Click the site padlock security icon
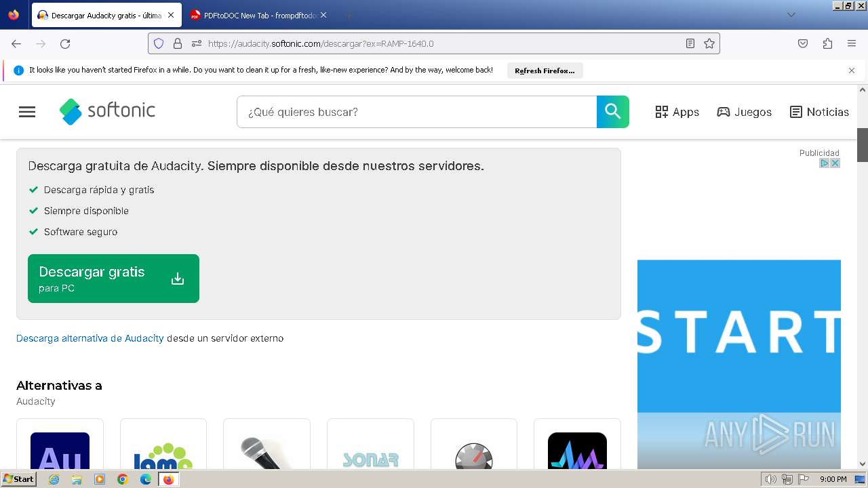 tap(178, 43)
